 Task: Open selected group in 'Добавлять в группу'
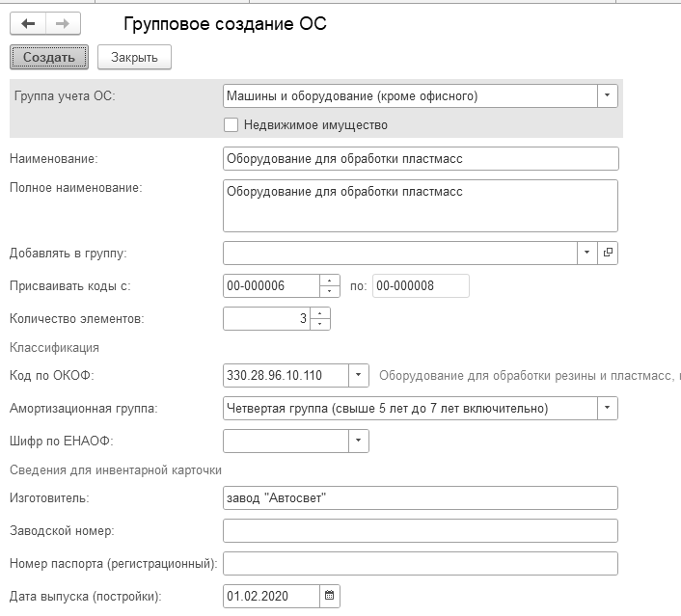click(x=608, y=253)
